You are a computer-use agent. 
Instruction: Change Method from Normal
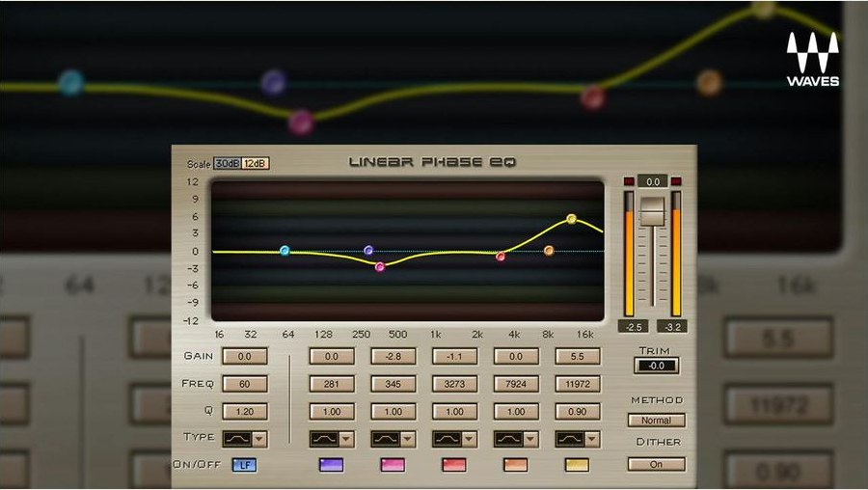click(x=656, y=421)
